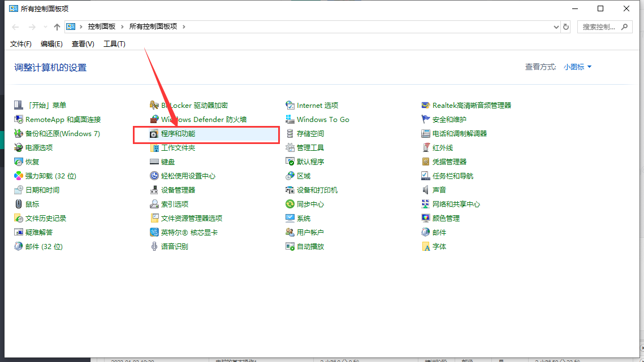
Task: Click the BitLocker 驱动器加密 icon
Action: tap(154, 105)
